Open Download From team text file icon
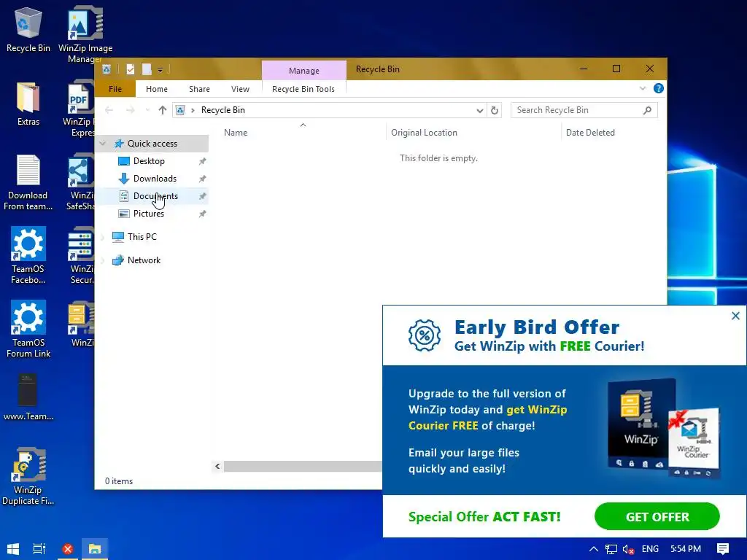Image resolution: width=747 pixels, height=560 pixels. 28,183
